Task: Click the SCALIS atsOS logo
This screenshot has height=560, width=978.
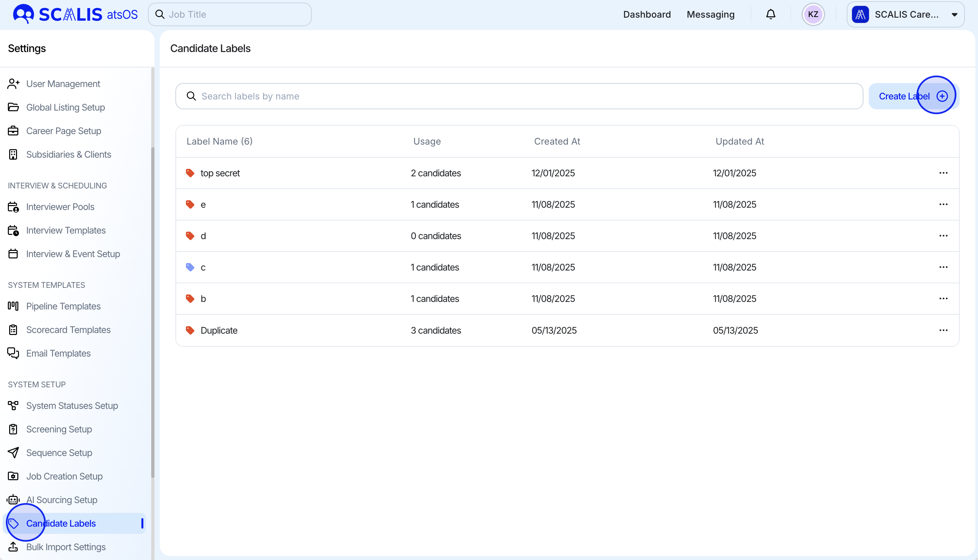Action: (x=75, y=15)
